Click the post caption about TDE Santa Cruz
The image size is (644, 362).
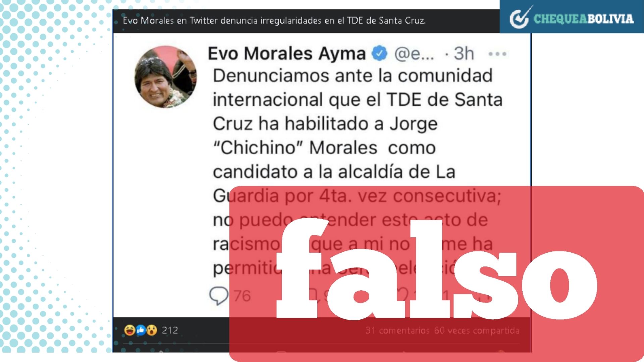click(x=274, y=21)
